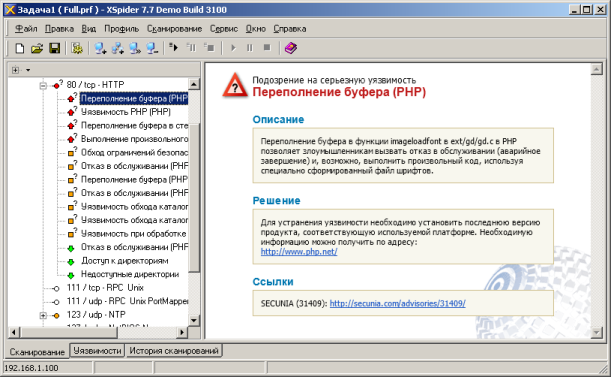611x377 pixels.
Task: Collapse the 80 / tcp - HTTP node
Action: click(x=43, y=85)
